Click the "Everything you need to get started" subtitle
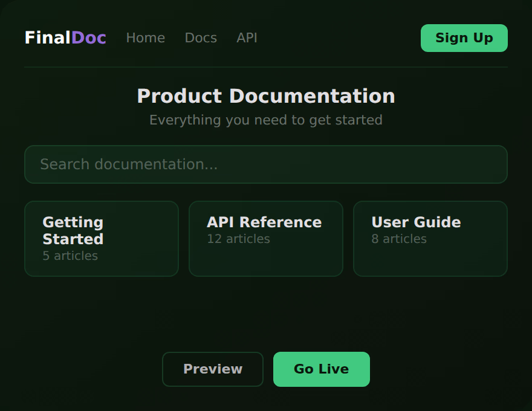The width and height of the screenshot is (532, 411). click(x=266, y=120)
